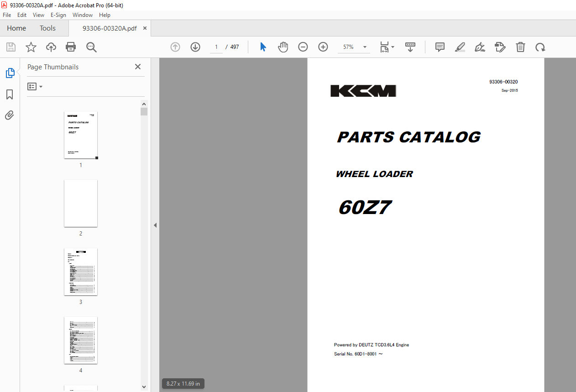Viewport: 576px width, 392px height.
Task: Switch to the Tools tab
Action: [47, 28]
